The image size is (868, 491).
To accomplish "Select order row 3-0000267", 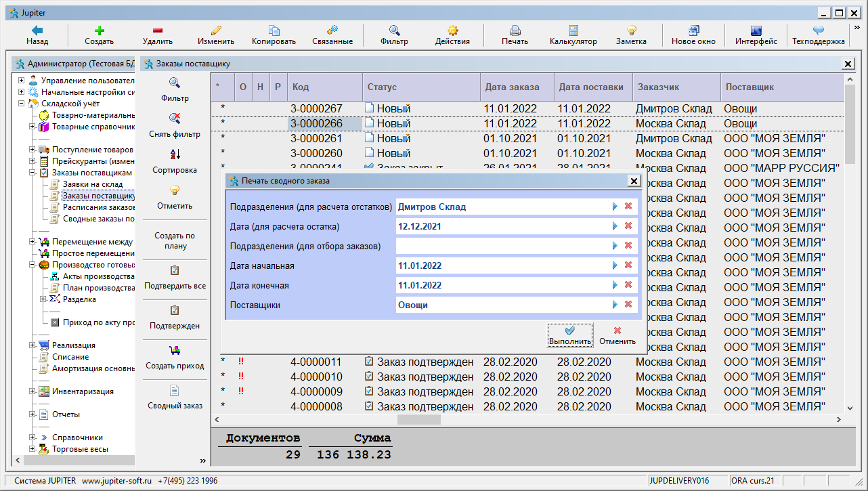I will pyautogui.click(x=528, y=108).
